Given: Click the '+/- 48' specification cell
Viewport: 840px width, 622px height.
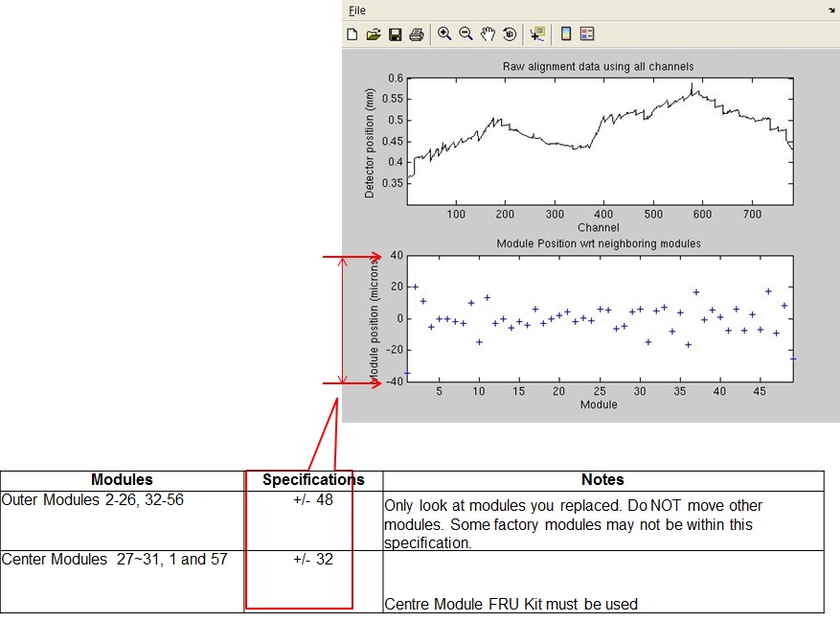Looking at the screenshot, I should 313,500.
